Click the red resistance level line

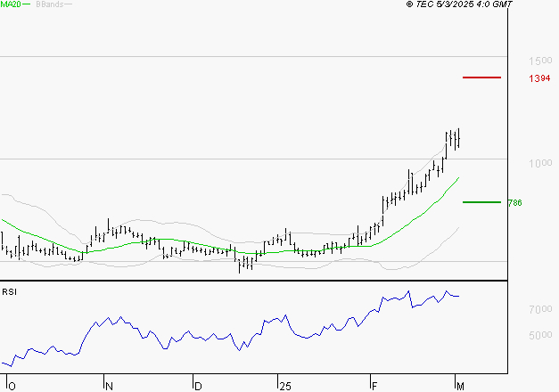481,78
